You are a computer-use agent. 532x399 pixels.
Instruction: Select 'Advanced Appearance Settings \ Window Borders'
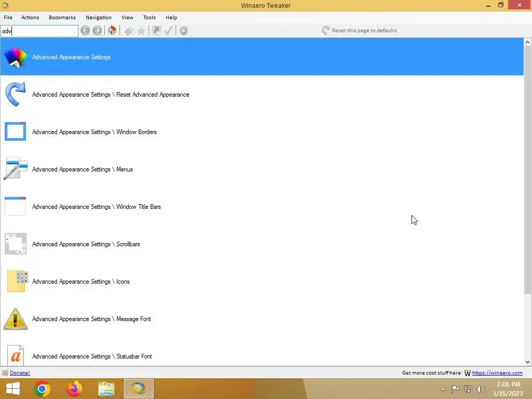pos(262,131)
